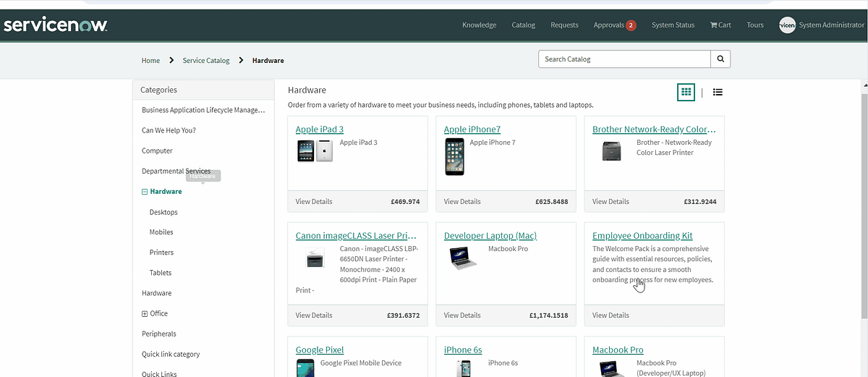Open Employee Onboarding Kit link

click(x=642, y=236)
